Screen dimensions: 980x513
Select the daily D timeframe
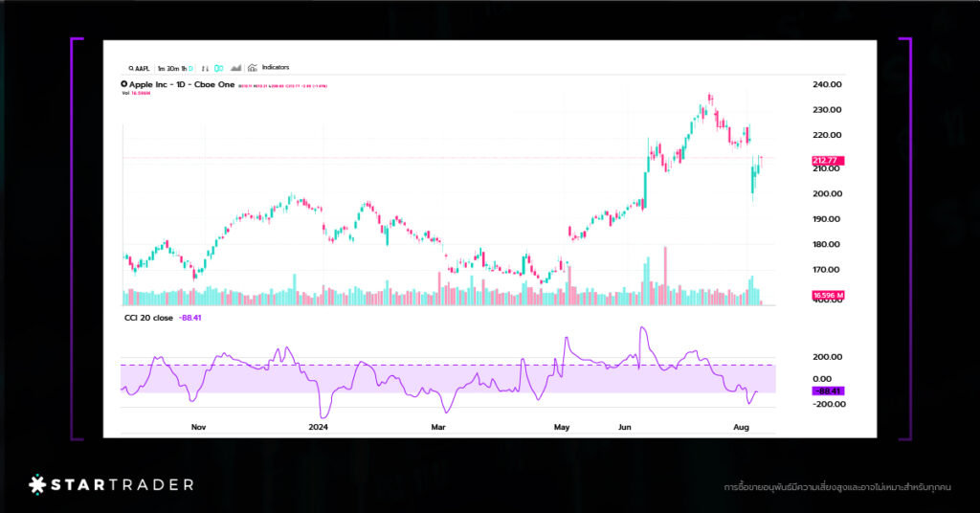(190, 68)
